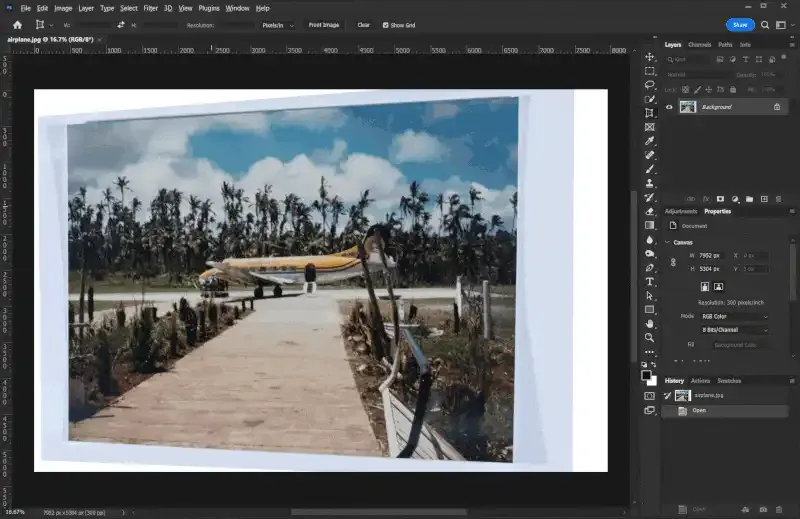Click Add layer mask icon
The width and height of the screenshot is (800, 519).
(x=720, y=199)
